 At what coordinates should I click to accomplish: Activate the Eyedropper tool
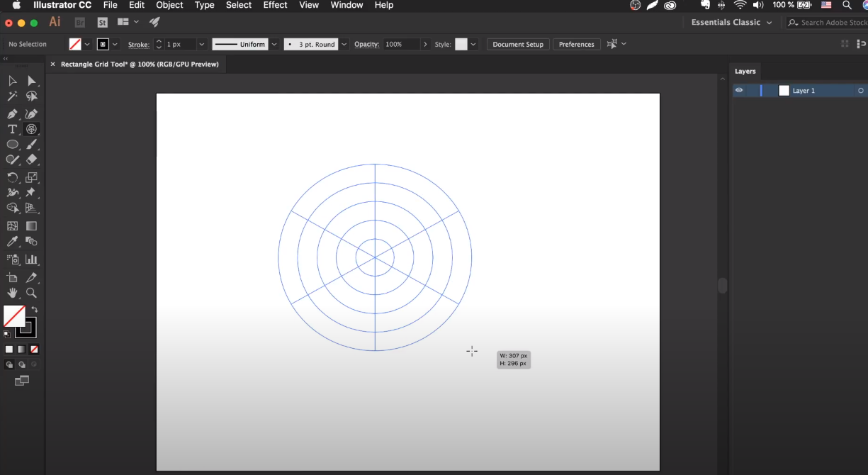[x=12, y=242]
